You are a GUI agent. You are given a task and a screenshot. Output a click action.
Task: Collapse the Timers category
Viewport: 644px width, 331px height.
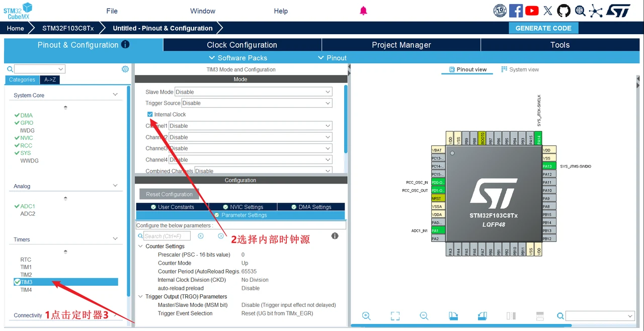click(115, 239)
